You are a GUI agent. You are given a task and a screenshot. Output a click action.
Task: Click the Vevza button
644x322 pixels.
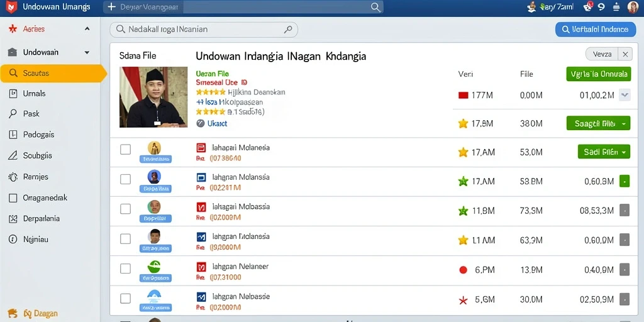point(602,53)
